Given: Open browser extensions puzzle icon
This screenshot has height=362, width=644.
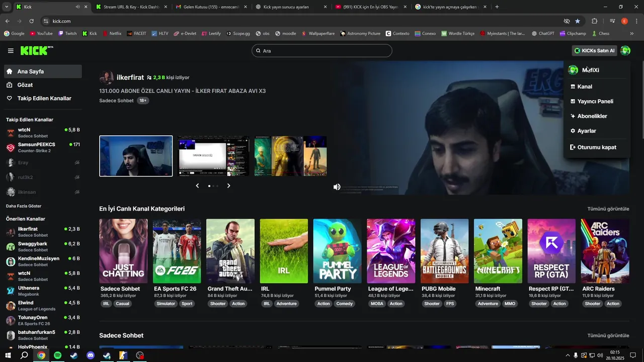Looking at the screenshot, I should pyautogui.click(x=594, y=21).
